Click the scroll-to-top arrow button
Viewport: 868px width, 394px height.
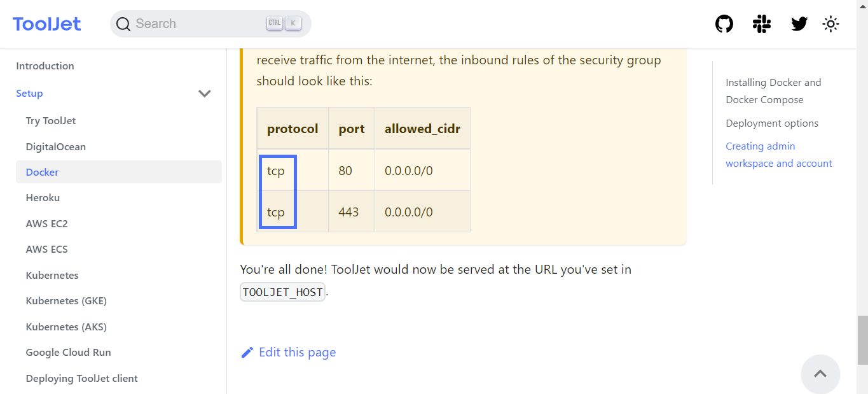[820, 374]
